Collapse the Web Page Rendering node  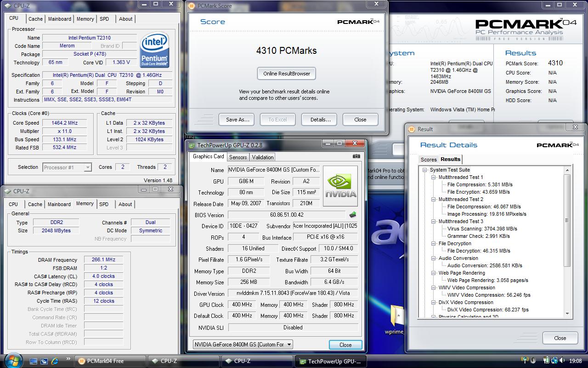(434, 273)
